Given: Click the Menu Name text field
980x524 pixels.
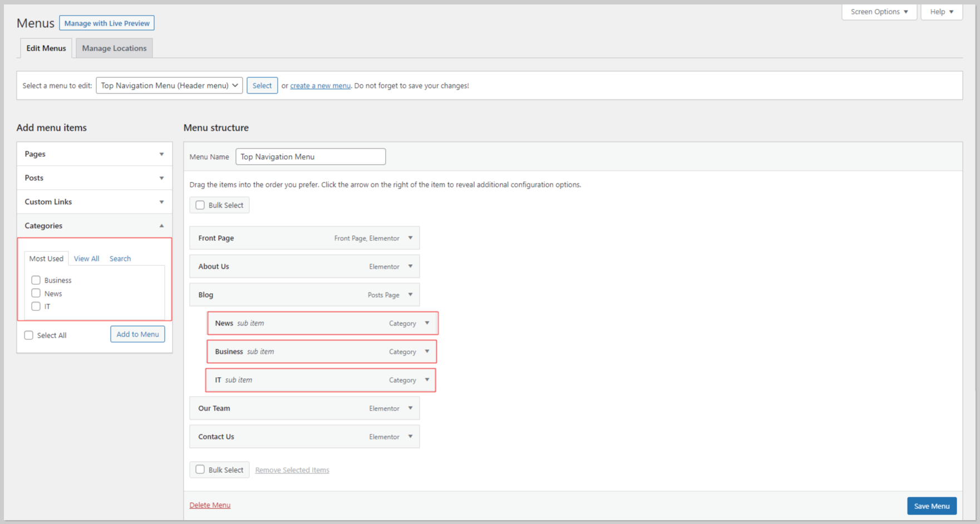Looking at the screenshot, I should point(311,157).
